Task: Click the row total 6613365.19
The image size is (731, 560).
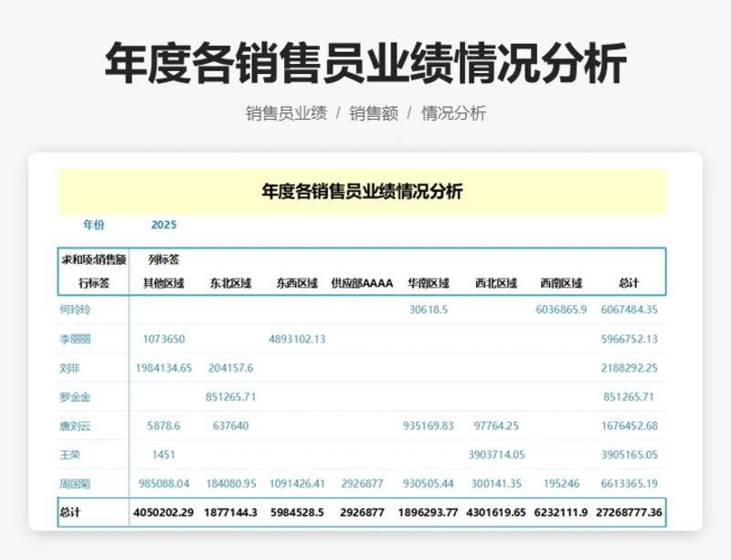Action: click(630, 483)
